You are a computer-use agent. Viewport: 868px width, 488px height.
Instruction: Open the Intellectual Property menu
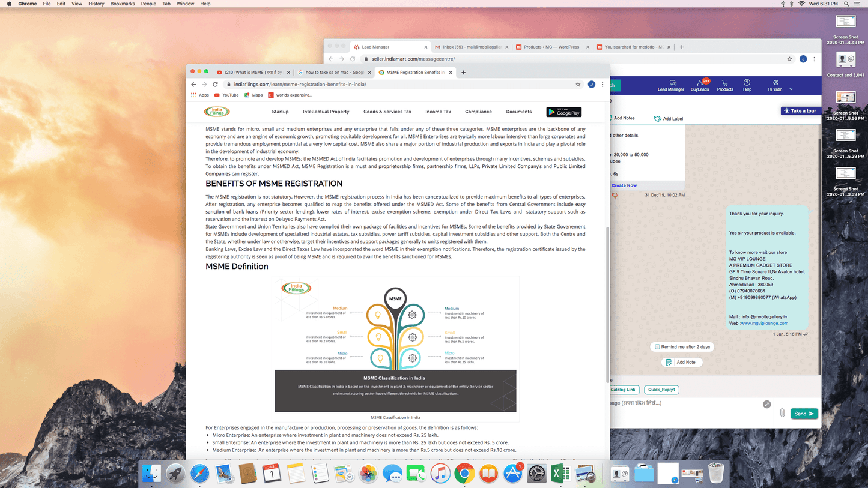[326, 112]
